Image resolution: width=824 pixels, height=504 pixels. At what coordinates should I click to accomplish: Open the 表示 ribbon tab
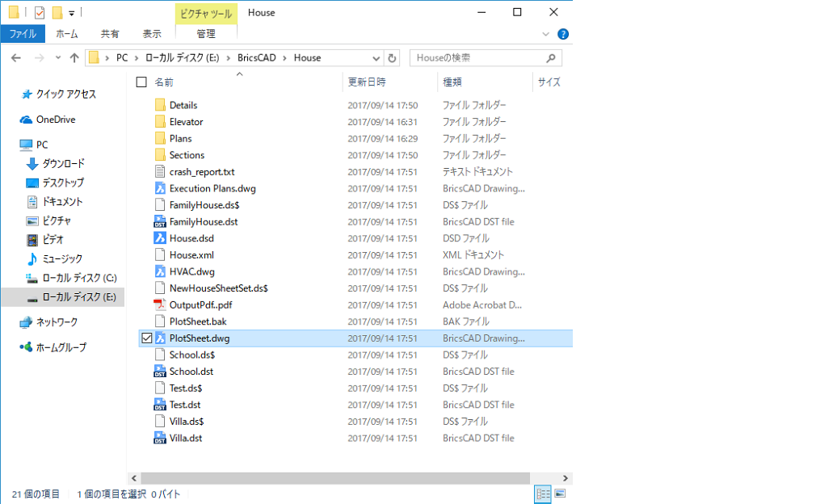(x=152, y=34)
